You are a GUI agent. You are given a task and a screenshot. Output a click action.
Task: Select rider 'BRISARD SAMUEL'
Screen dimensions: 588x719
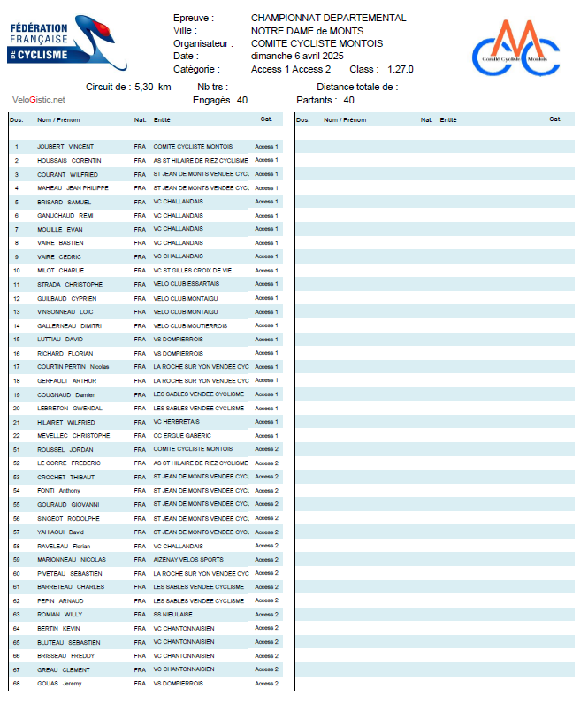[x=65, y=203]
